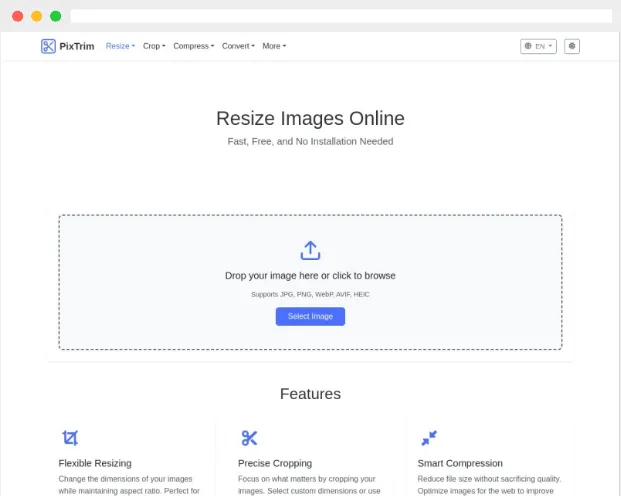Image resolution: width=621 pixels, height=496 pixels.
Task: Click the Flexible Resizing crop icon
Action: pyautogui.click(x=70, y=438)
